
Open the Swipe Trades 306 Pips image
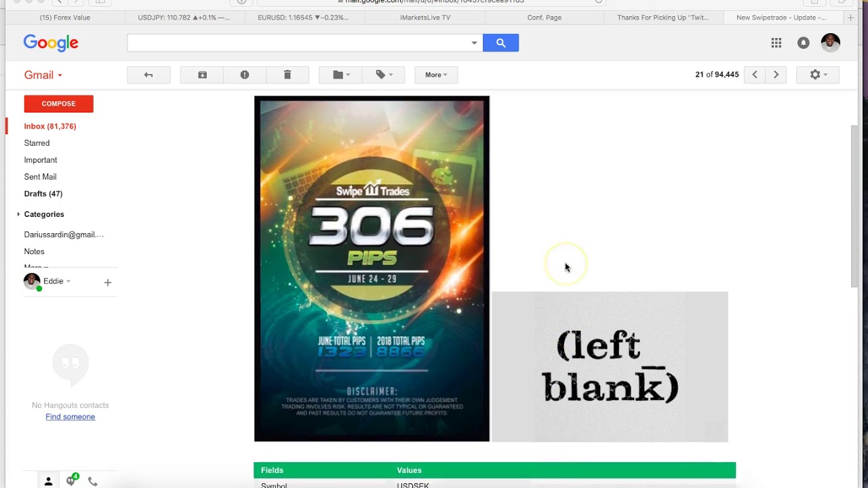(x=372, y=268)
